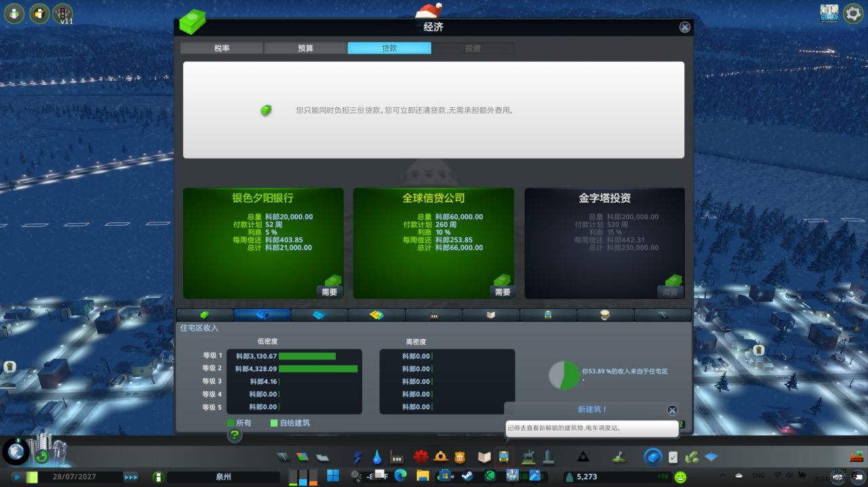Viewport: 868px width, 487px height.
Task: Show public transport income tab (bus)
Action: click(x=548, y=315)
